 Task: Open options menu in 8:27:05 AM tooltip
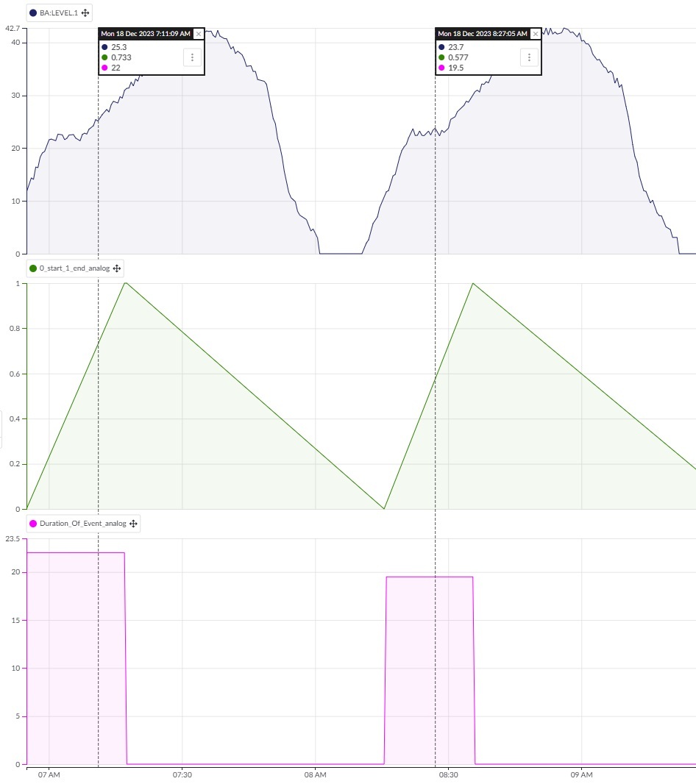coord(530,57)
